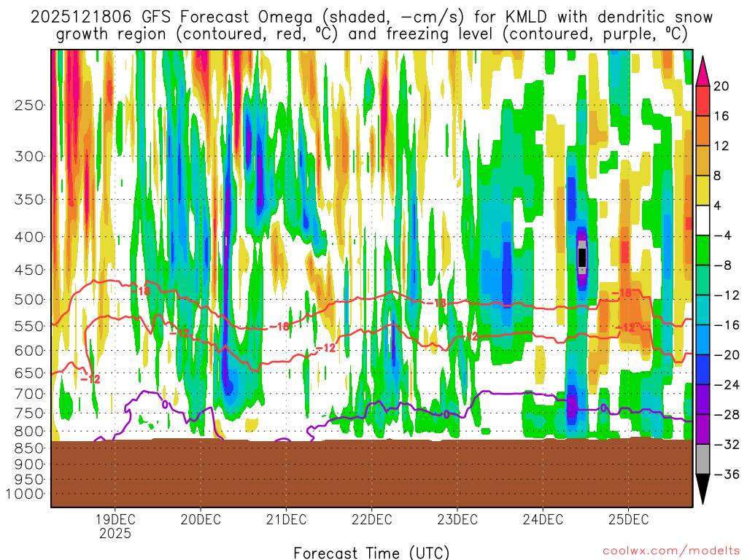Click the coolwx.com/modelts link text
Image resolution: width=747 pixels, height=560 pixels.
pos(671,551)
